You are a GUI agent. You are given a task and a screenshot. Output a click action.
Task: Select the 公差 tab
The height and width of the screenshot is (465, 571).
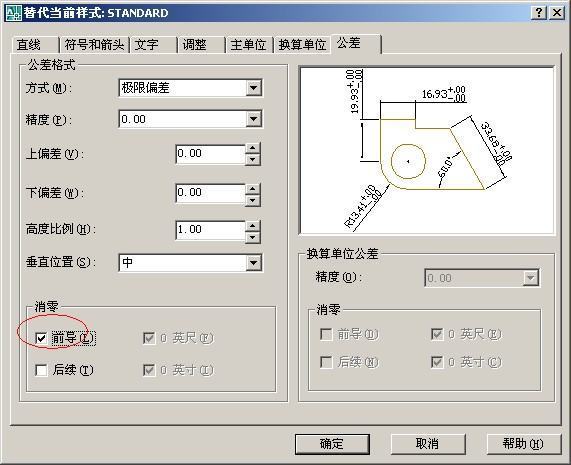356,44
